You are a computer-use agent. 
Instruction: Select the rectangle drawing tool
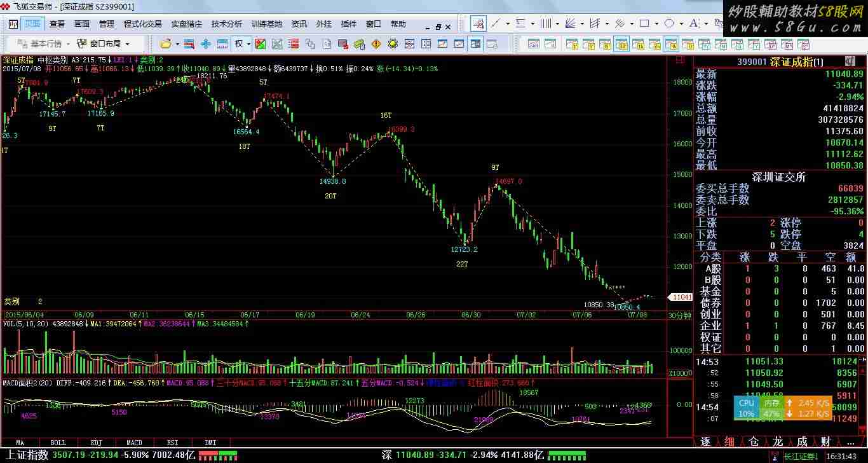point(644,24)
